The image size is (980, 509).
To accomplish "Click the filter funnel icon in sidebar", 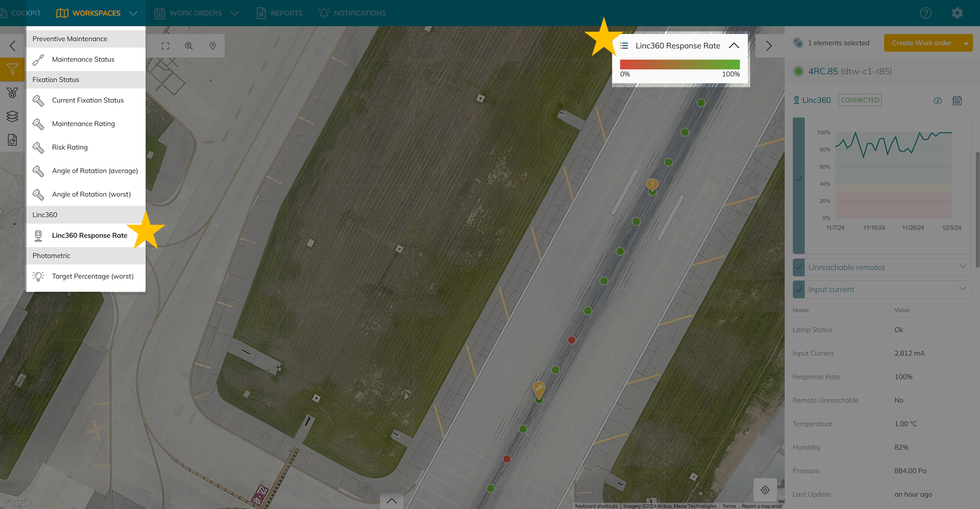I will (12, 70).
